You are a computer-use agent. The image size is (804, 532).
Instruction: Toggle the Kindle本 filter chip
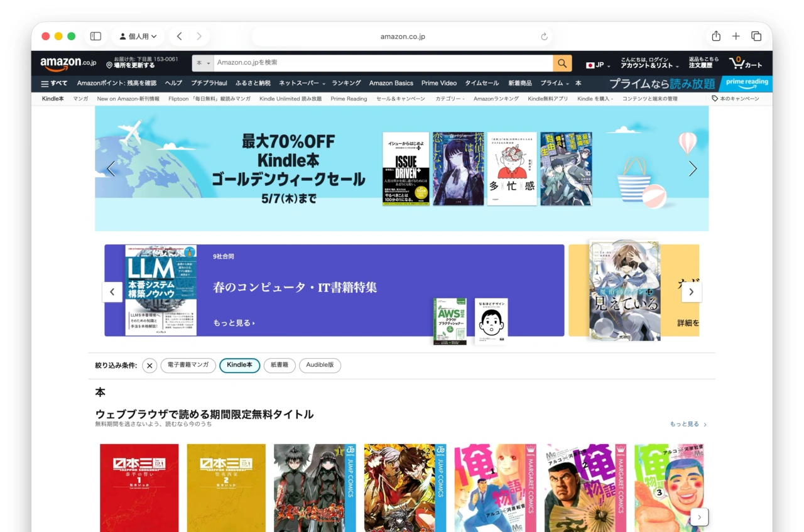239,365
